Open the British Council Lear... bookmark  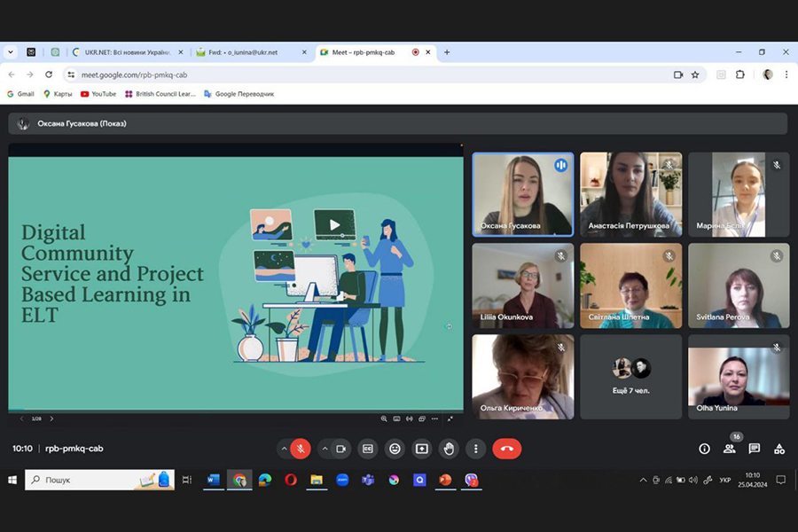click(x=160, y=94)
